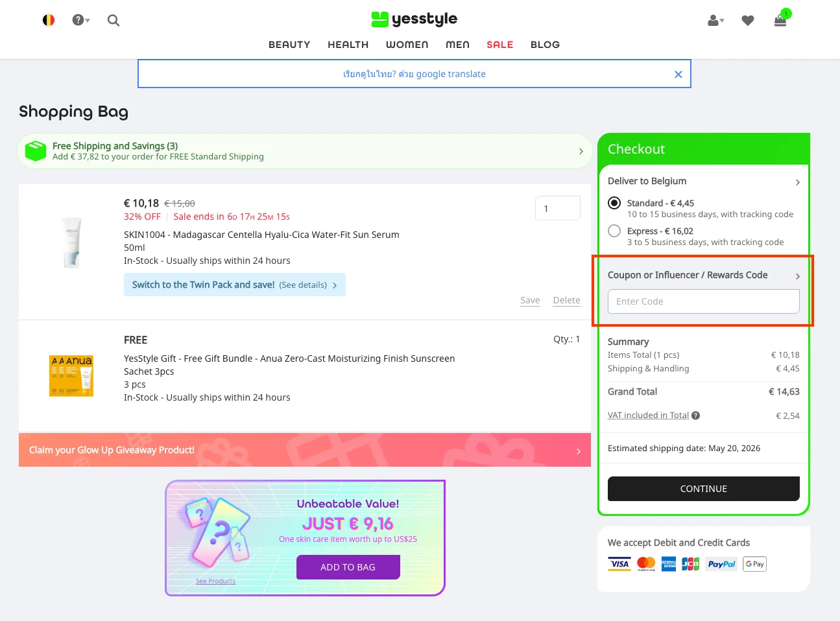The image size is (840, 621).
Task: Click the PayPal logo
Action: pyautogui.click(x=722, y=564)
